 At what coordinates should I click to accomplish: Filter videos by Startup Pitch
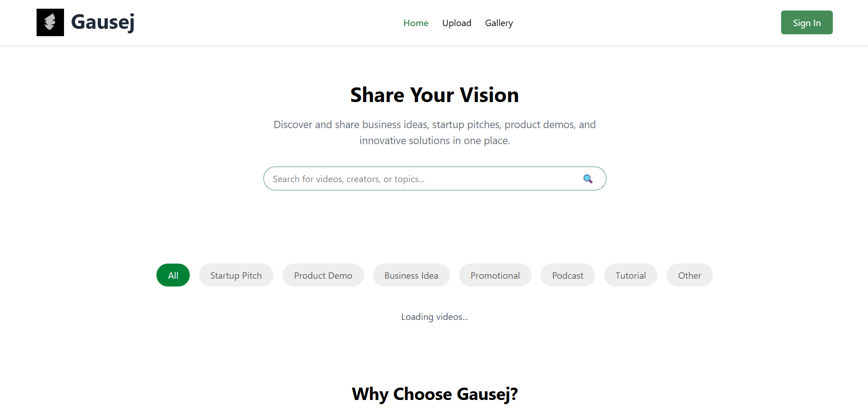tap(236, 276)
